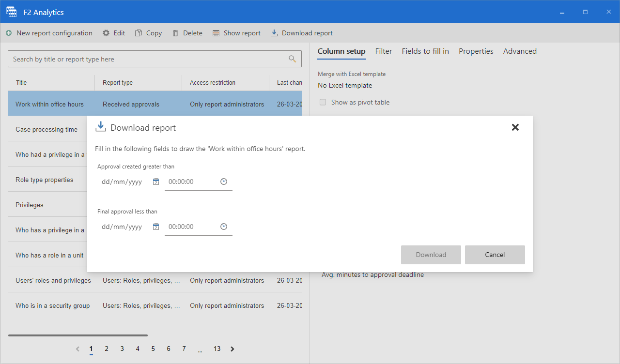Click the search magnifier icon
Image resolution: width=620 pixels, height=364 pixels.
click(x=292, y=59)
